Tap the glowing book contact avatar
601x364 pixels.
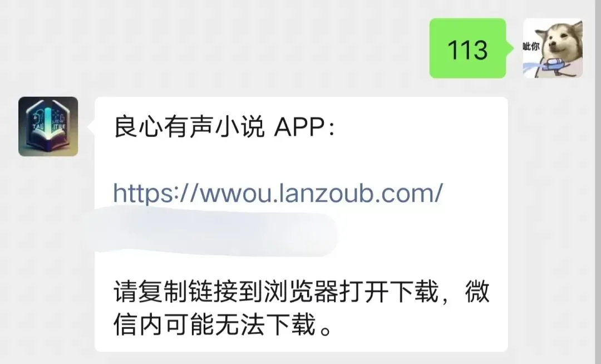(48, 126)
